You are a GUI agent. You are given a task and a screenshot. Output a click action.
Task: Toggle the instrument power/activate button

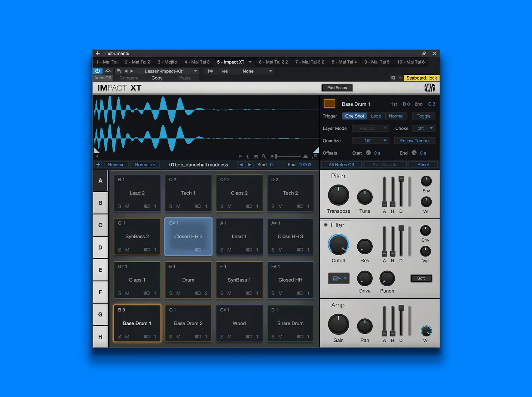point(98,71)
